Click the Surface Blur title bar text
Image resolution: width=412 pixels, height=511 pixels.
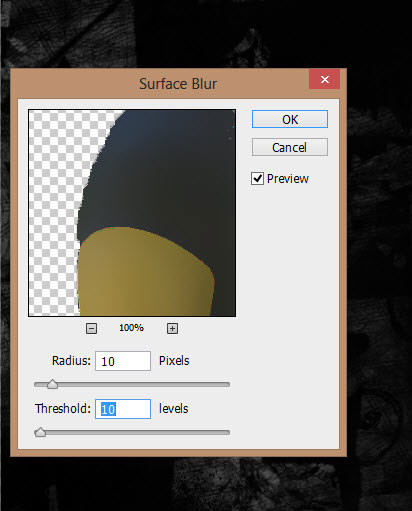178,84
